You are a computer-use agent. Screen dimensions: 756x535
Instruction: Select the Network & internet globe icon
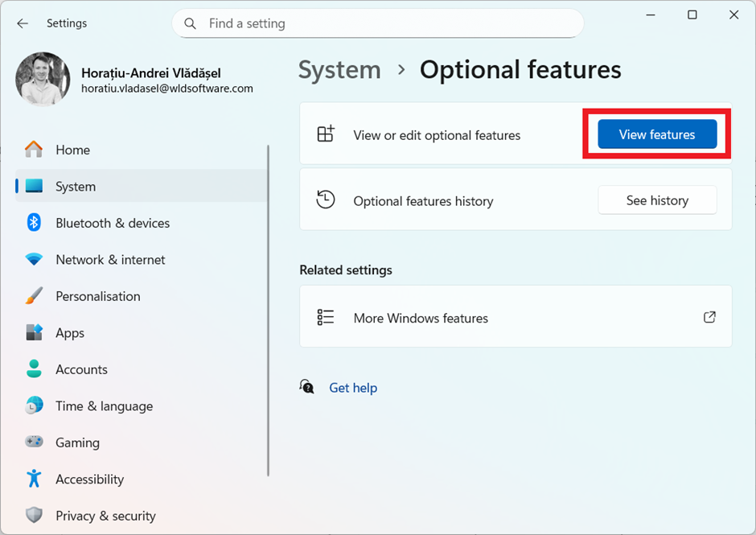pyautogui.click(x=33, y=259)
